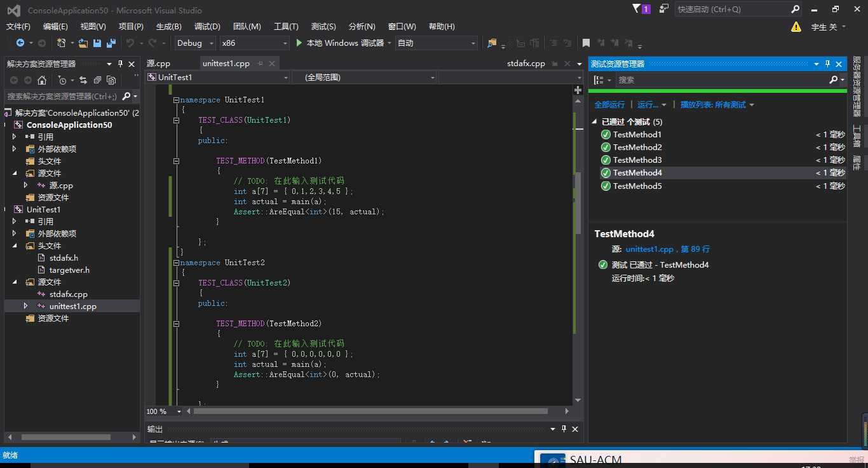Click the Home icon in Solution Explorer

pyautogui.click(x=42, y=80)
